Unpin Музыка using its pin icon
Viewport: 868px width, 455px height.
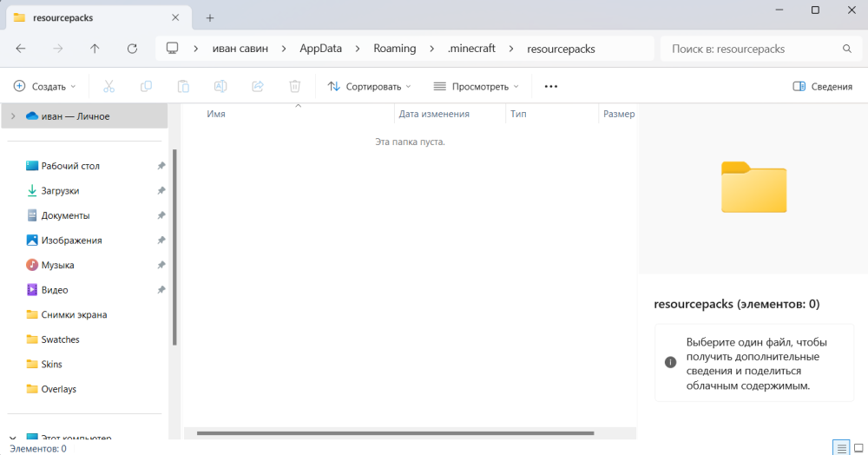pyautogui.click(x=161, y=265)
